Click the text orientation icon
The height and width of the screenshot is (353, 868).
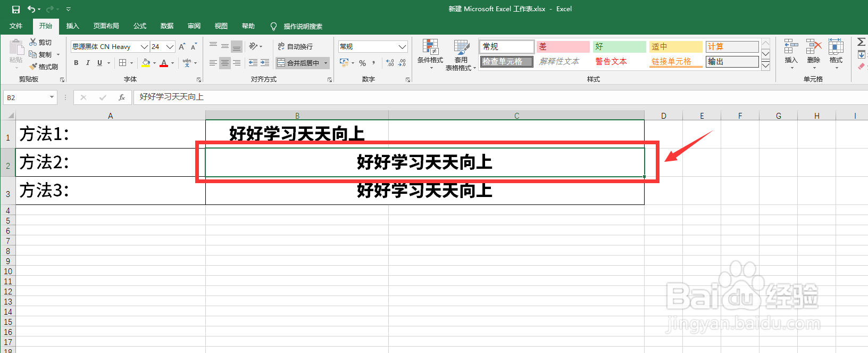[x=254, y=46]
